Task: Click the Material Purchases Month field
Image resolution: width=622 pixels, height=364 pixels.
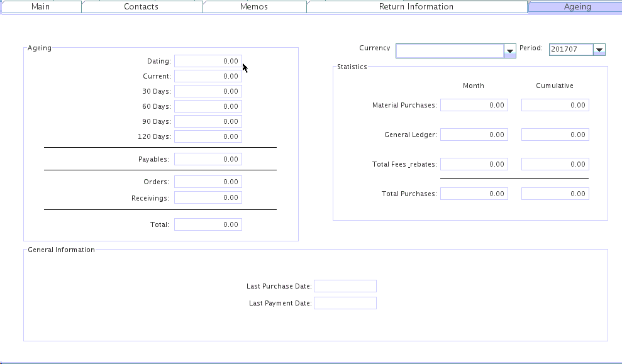Action: point(474,105)
